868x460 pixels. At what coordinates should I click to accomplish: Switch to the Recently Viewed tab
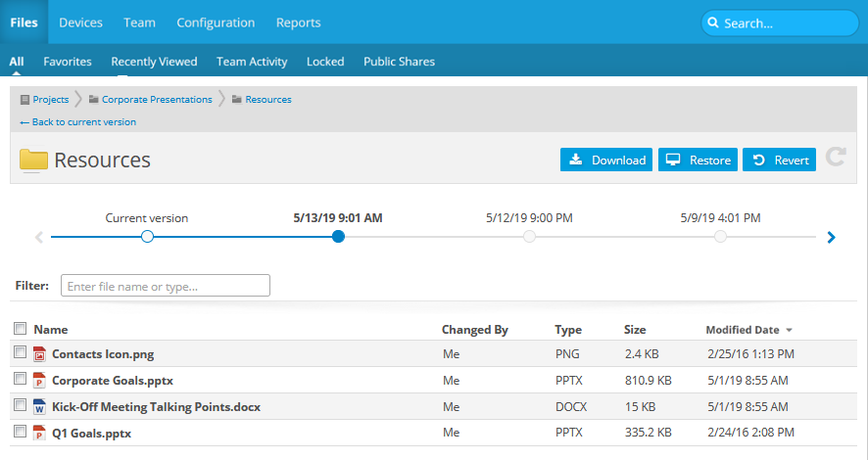pyautogui.click(x=154, y=61)
